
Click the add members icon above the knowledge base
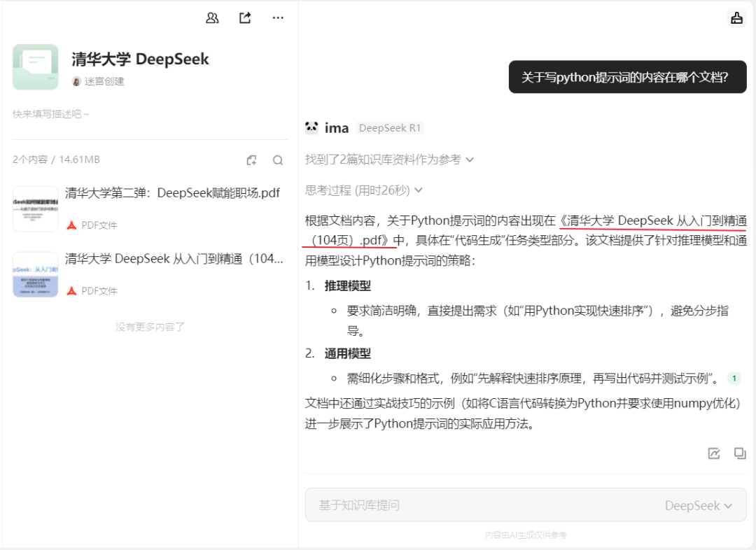click(212, 17)
